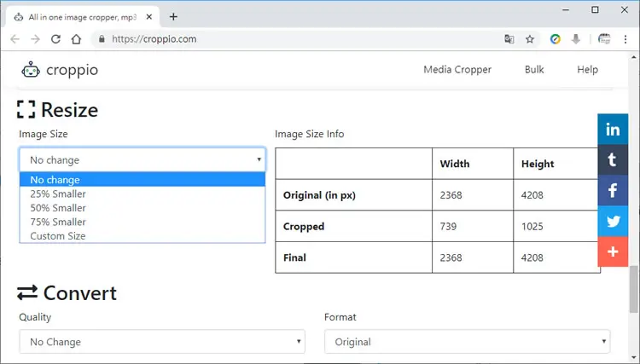Click the LinkedIn share icon
This screenshot has height=364, width=640.
(x=613, y=130)
